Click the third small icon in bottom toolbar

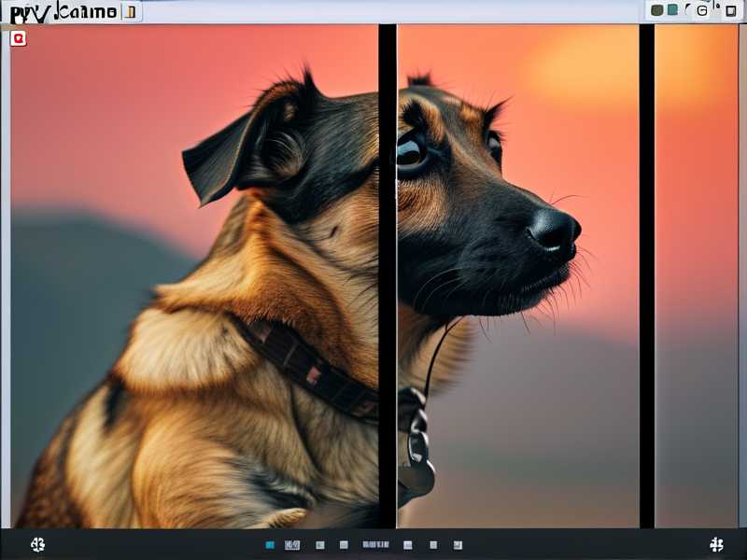click(320, 544)
